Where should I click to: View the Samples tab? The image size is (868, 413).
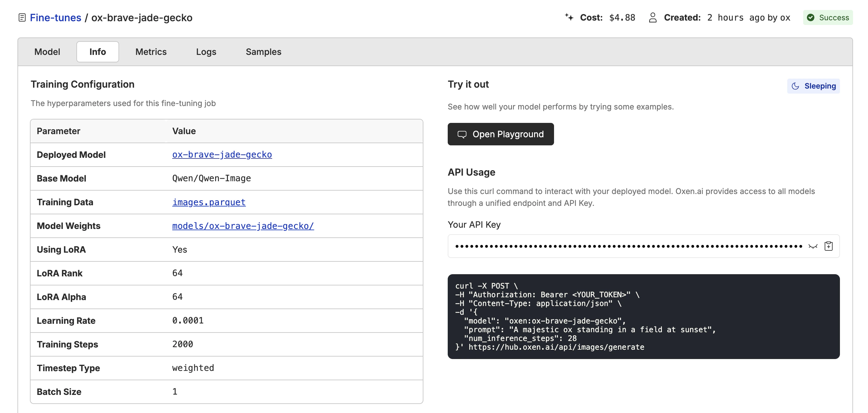click(x=263, y=51)
